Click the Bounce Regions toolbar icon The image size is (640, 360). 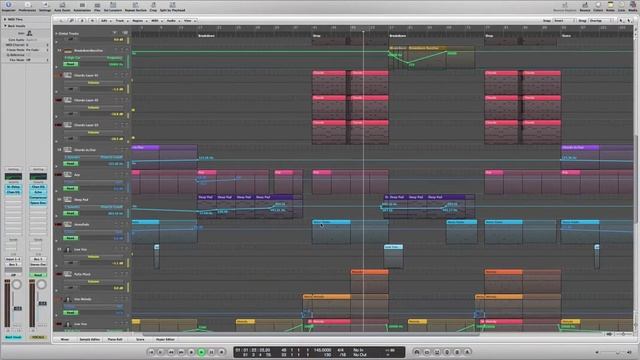coord(565,6)
